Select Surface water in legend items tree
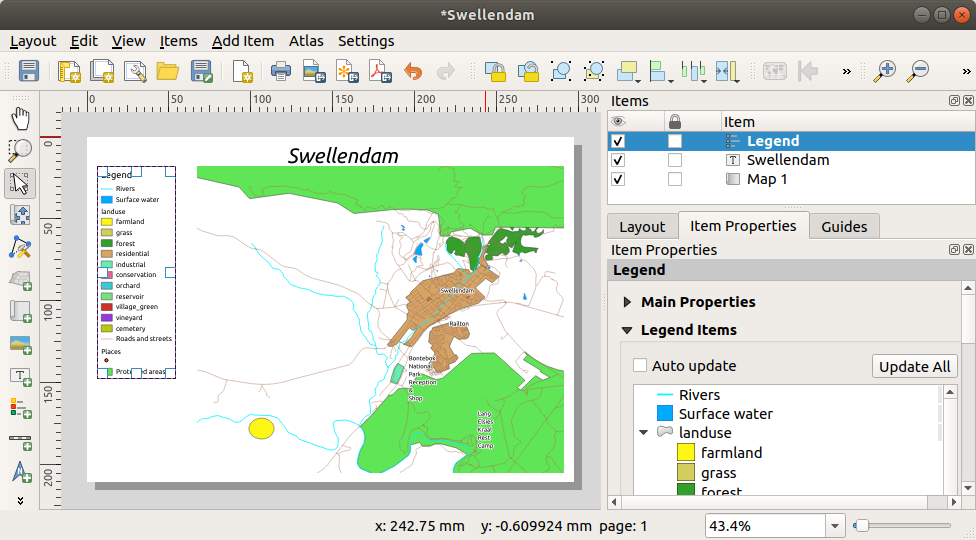The height and width of the screenshot is (540, 976). click(725, 414)
